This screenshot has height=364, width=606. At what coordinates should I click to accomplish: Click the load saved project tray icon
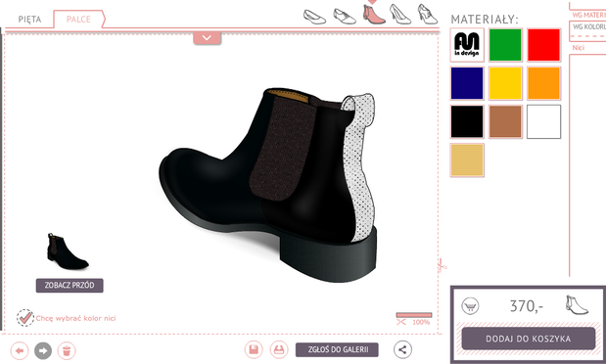[279, 349]
